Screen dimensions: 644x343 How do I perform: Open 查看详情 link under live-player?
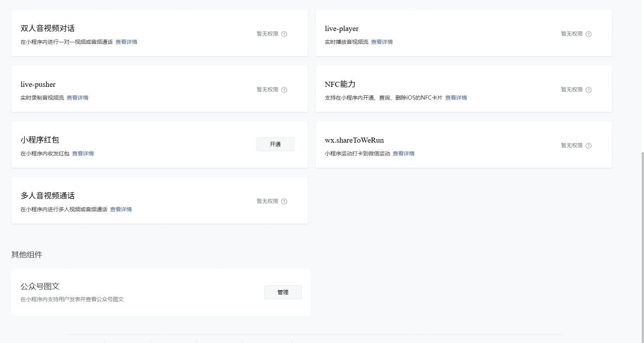[382, 42]
